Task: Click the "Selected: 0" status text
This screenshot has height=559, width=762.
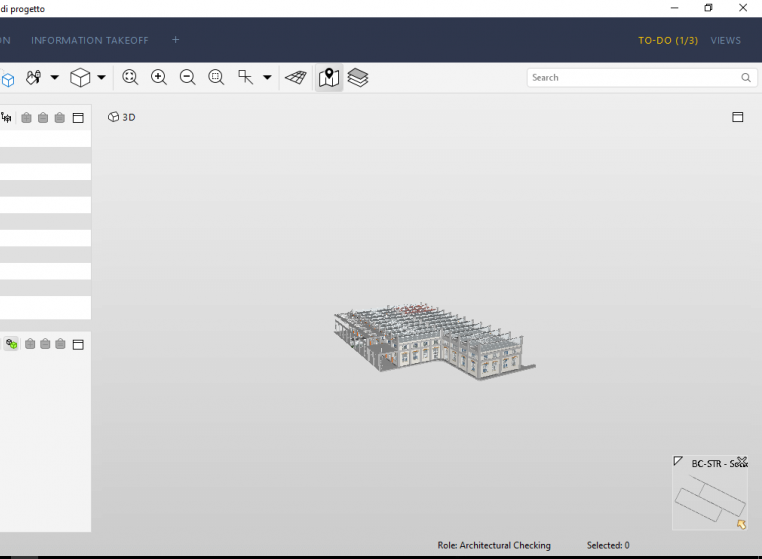Action: click(x=608, y=545)
